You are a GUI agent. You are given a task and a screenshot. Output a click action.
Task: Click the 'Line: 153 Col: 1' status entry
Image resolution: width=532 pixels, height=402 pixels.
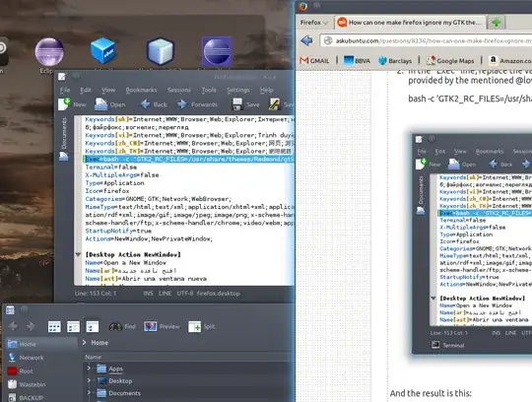pyautogui.click(x=96, y=293)
